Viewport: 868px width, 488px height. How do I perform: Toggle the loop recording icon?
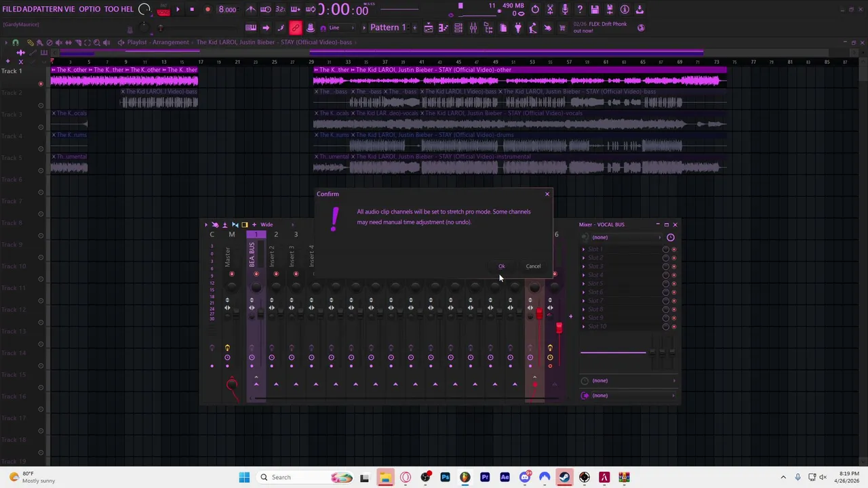[310, 9]
